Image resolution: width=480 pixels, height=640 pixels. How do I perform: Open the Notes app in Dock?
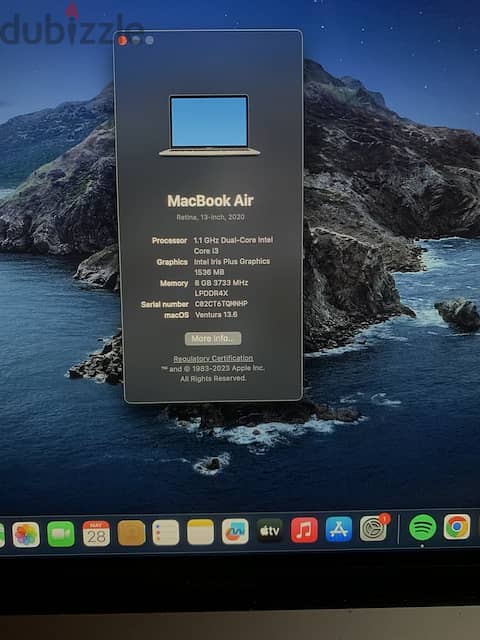pos(200,532)
